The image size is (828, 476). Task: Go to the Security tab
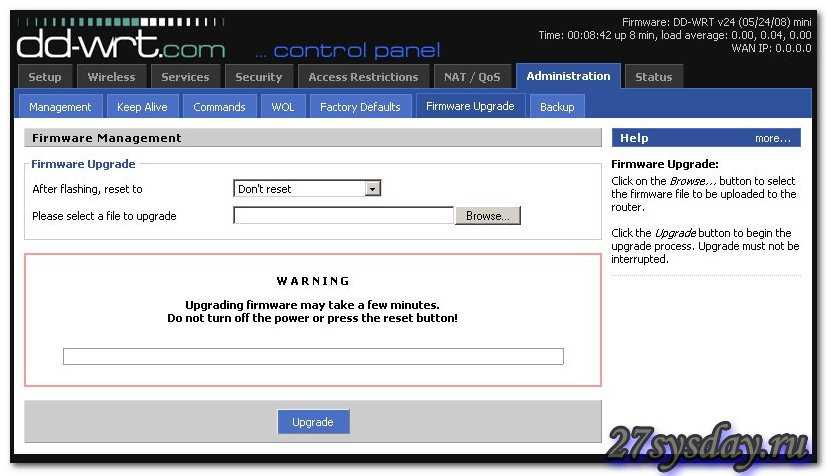259,77
